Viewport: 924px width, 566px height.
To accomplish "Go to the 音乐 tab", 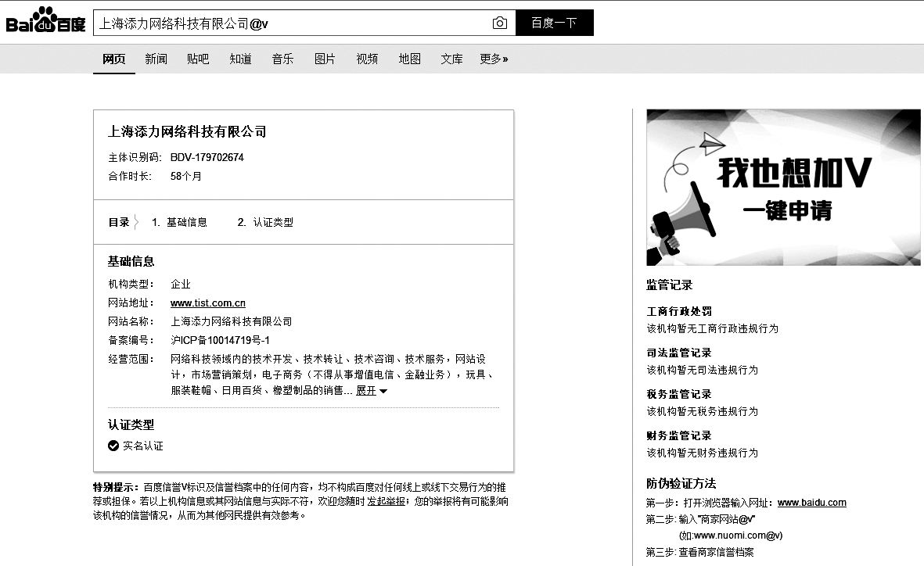I will [x=282, y=59].
